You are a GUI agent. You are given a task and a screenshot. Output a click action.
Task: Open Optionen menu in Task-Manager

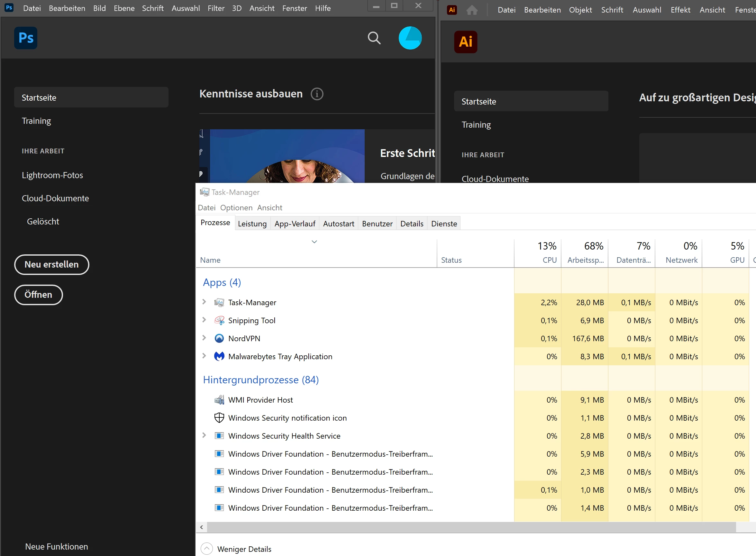236,208
